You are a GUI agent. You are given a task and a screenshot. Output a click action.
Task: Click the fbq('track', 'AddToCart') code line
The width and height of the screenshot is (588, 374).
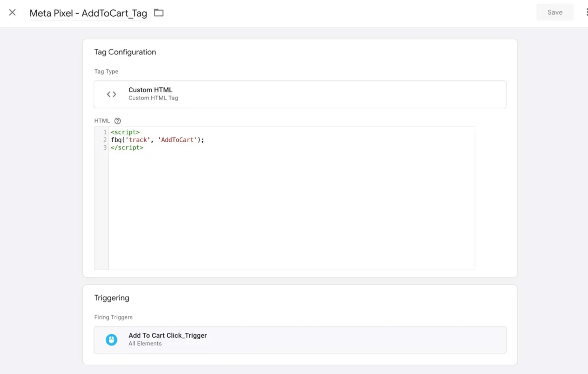coord(157,140)
